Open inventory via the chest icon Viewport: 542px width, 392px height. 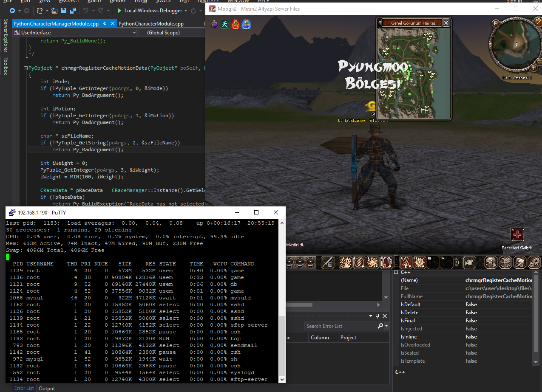(505, 262)
